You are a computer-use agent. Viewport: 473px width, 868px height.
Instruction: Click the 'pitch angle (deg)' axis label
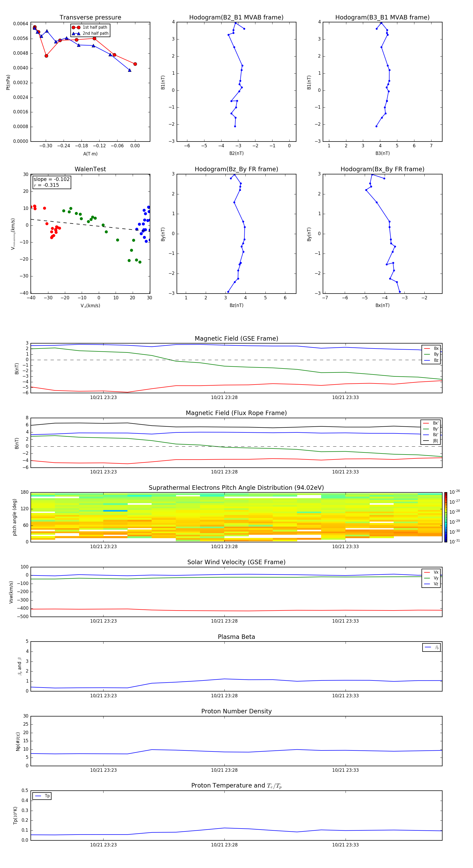pyautogui.click(x=14, y=517)
